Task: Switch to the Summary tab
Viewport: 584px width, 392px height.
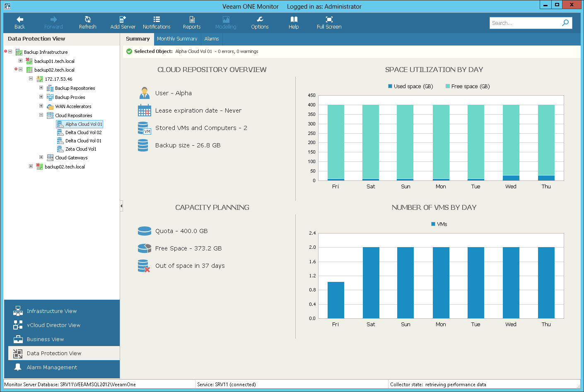Action: point(138,39)
